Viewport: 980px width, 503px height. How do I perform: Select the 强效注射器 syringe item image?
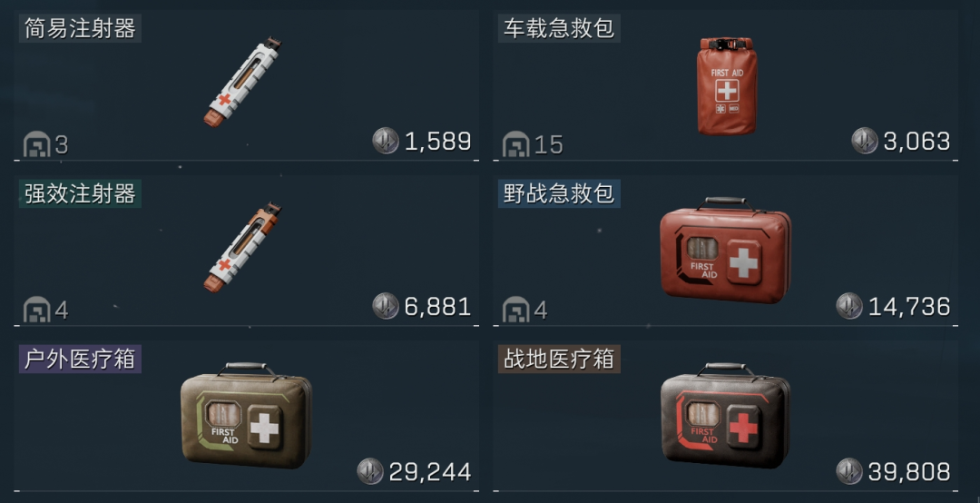pos(242,247)
